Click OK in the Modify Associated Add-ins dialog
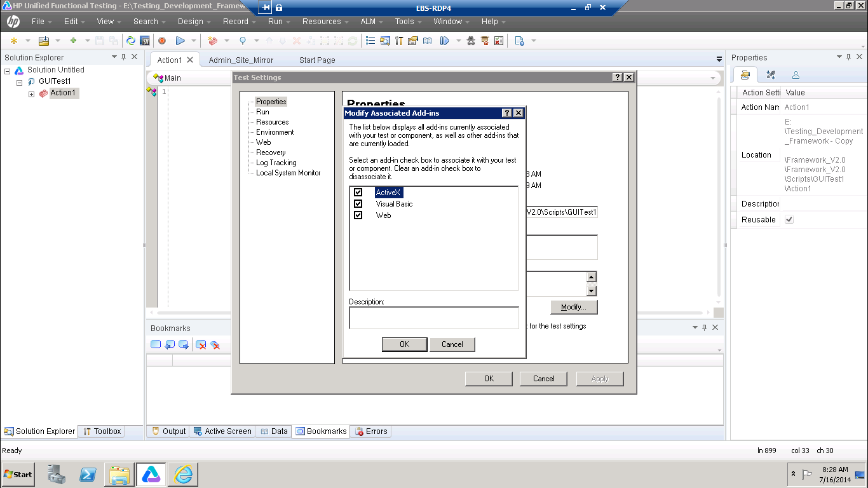The width and height of the screenshot is (868, 488). tap(404, 344)
